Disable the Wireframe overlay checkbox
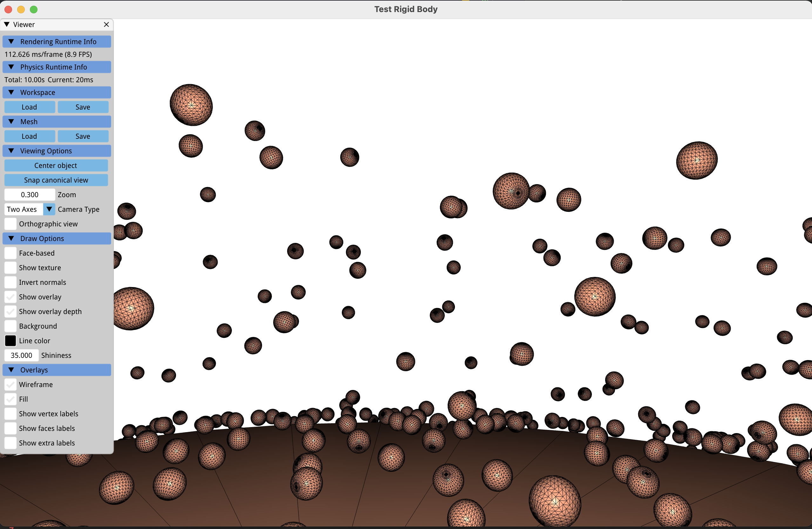This screenshot has height=529, width=812. coord(10,385)
